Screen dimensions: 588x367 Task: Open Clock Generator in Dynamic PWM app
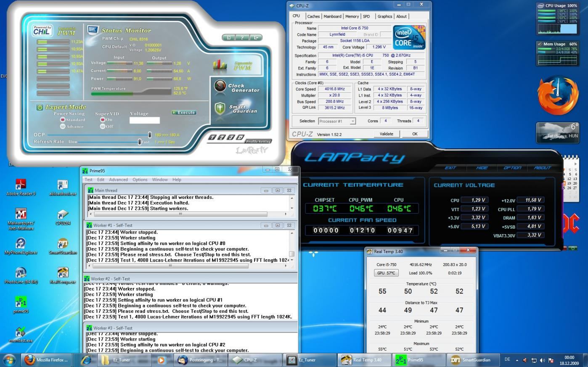(237, 87)
